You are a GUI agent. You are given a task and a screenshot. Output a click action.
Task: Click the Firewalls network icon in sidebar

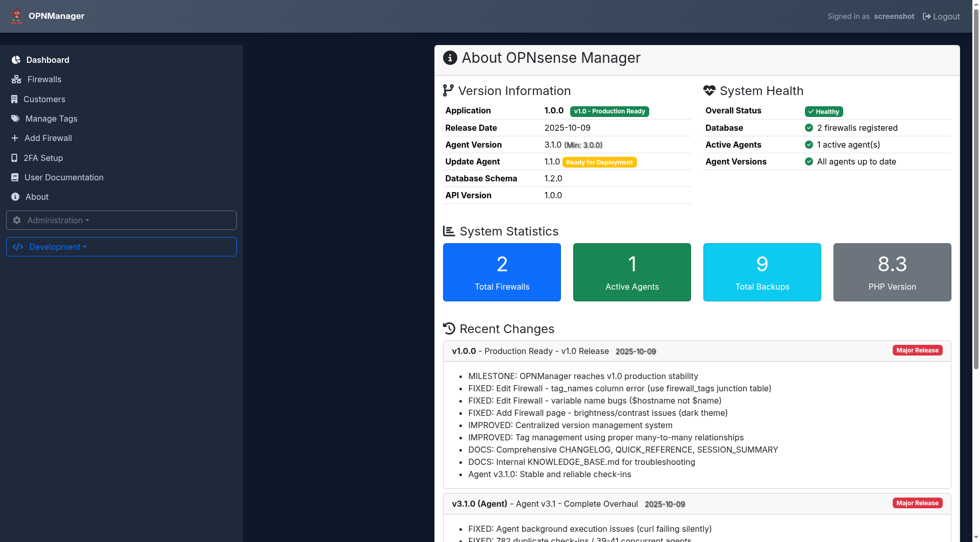coord(16,80)
